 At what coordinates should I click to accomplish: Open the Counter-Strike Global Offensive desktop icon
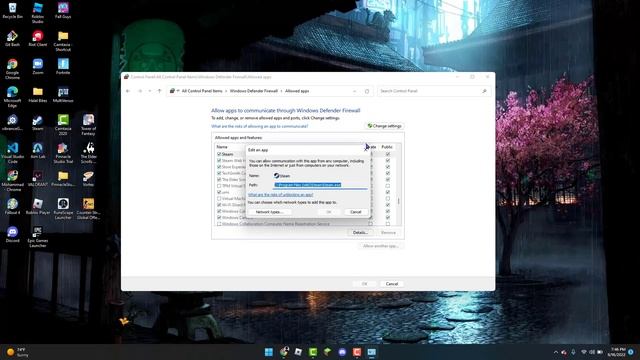[88, 209]
